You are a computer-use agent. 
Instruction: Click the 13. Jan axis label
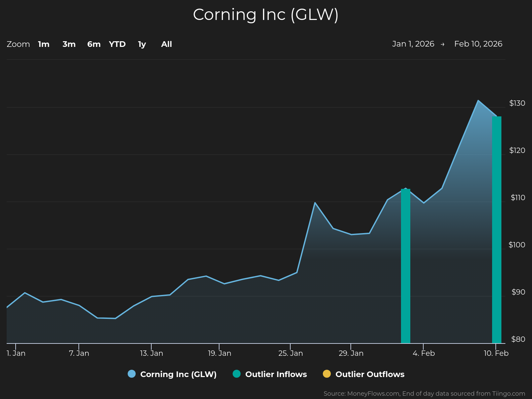coord(152,353)
